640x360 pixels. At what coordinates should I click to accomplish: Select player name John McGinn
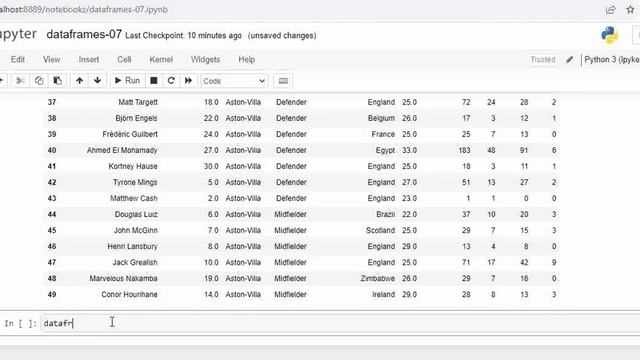136,230
